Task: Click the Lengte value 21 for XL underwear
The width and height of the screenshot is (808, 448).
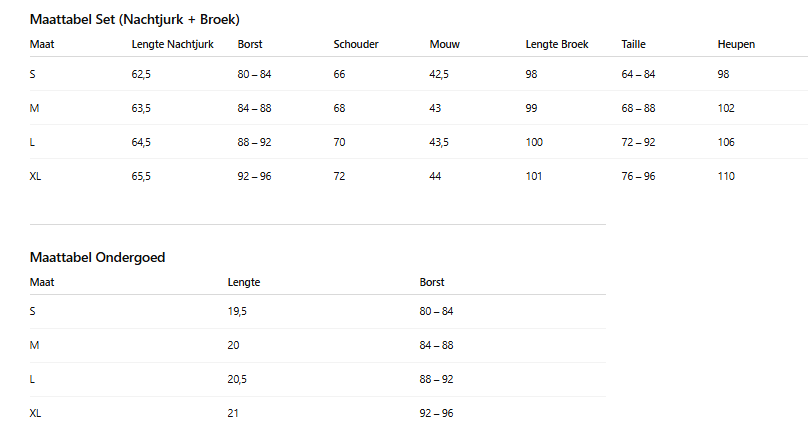Action: click(234, 413)
